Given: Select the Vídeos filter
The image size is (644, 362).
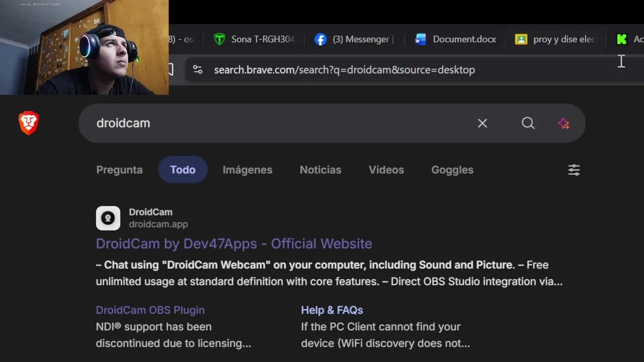Looking at the screenshot, I should [x=386, y=170].
